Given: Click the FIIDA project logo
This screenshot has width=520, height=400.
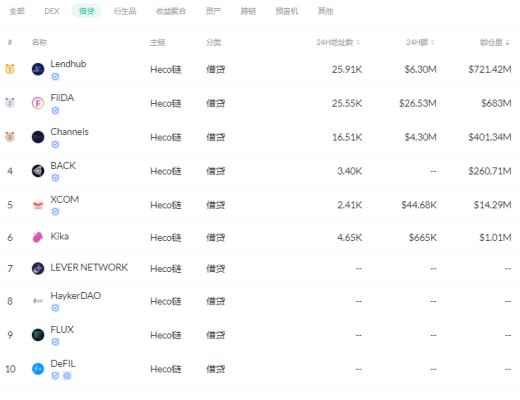Looking at the screenshot, I should coord(38,103).
